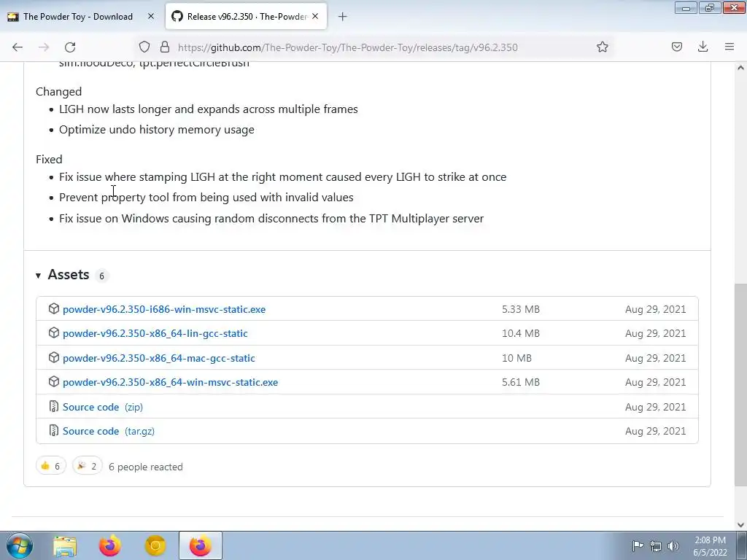Open the yellow round taskbar app
Viewport: 747px width, 560px height.
(x=155, y=545)
